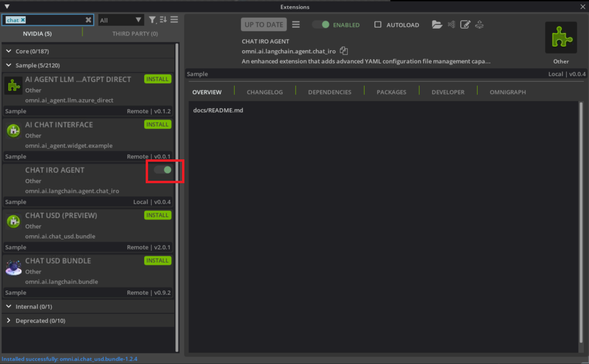Install the AI CHAT INTERFACE extension
Image resolution: width=589 pixels, height=364 pixels.
(x=158, y=125)
